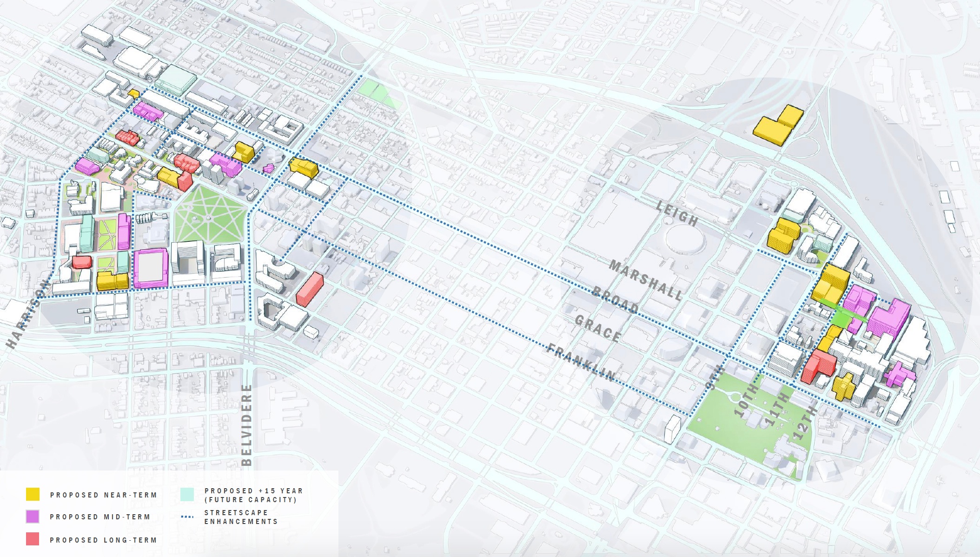Select the 'PROPOSED +15 YEAR (FUTURE CAPACITY)' label
This screenshot has height=557, width=980.
pyautogui.click(x=254, y=495)
